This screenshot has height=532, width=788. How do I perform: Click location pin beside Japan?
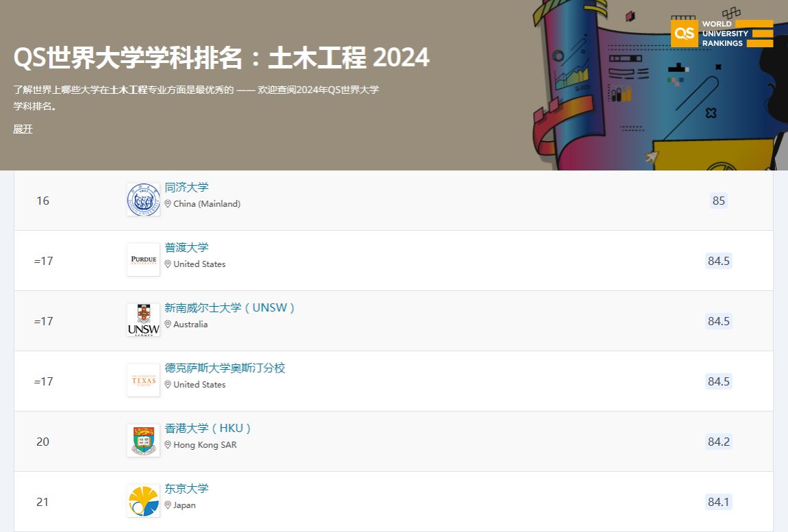(168, 505)
